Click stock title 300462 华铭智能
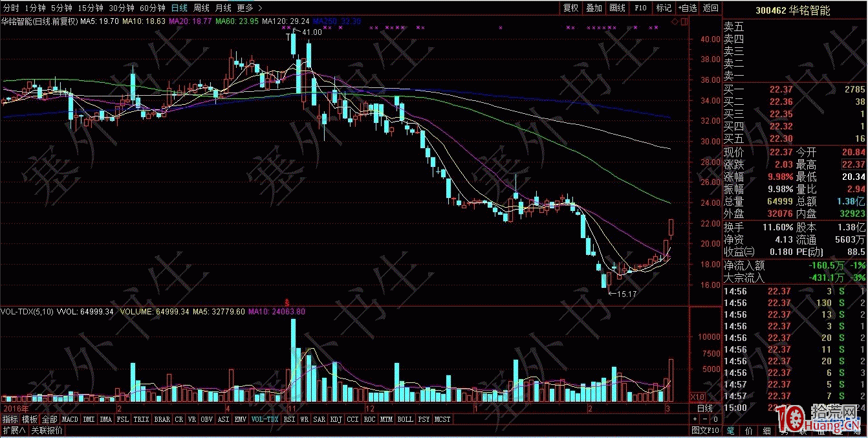The image size is (868, 438). pos(793,11)
